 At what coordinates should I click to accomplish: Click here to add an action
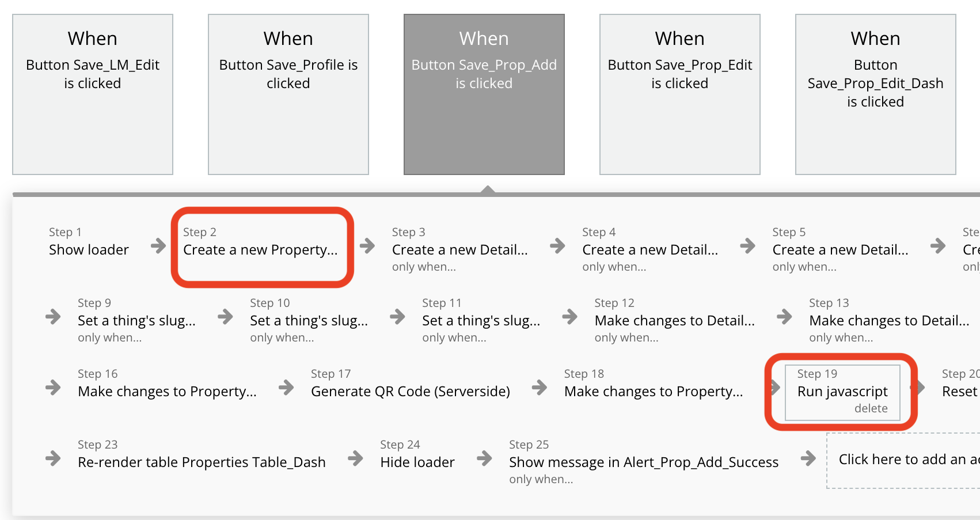(904, 460)
